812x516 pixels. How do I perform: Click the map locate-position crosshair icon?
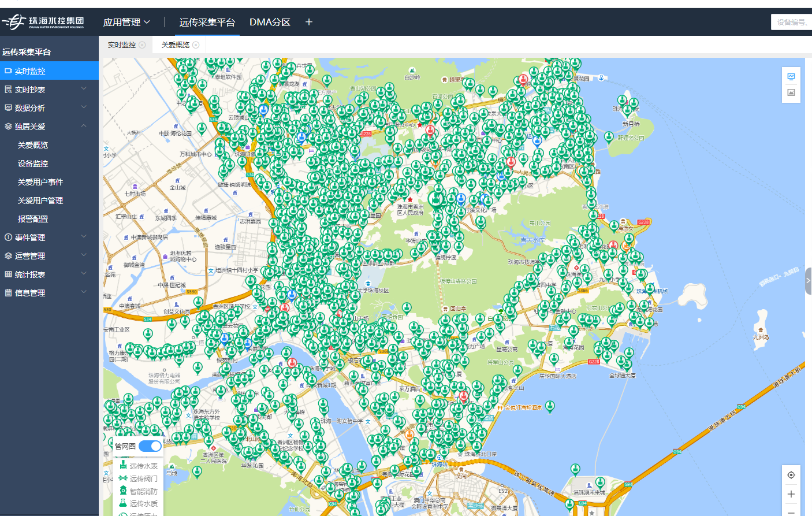[x=791, y=475]
